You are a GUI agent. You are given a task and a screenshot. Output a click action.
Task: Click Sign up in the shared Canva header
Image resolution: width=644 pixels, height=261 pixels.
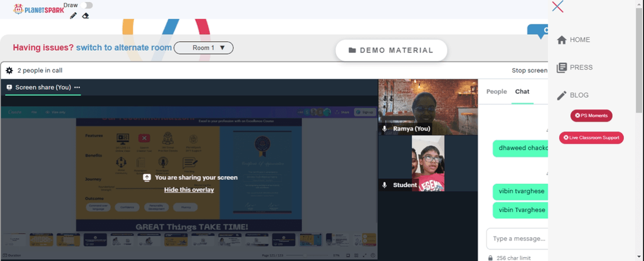(x=365, y=112)
